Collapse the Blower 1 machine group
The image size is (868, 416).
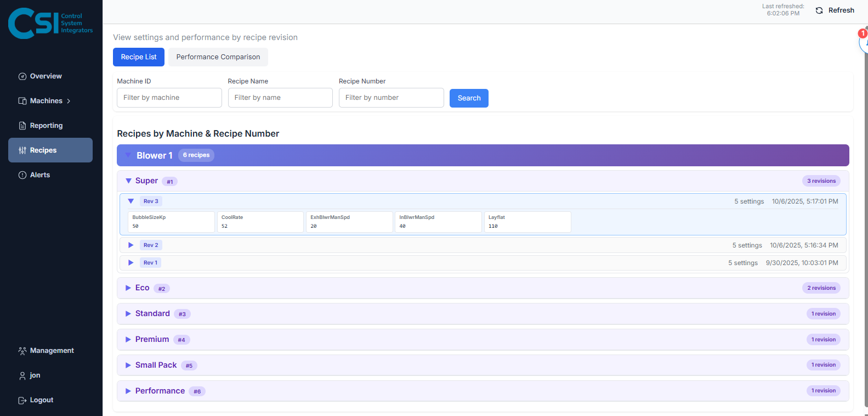pyautogui.click(x=128, y=155)
